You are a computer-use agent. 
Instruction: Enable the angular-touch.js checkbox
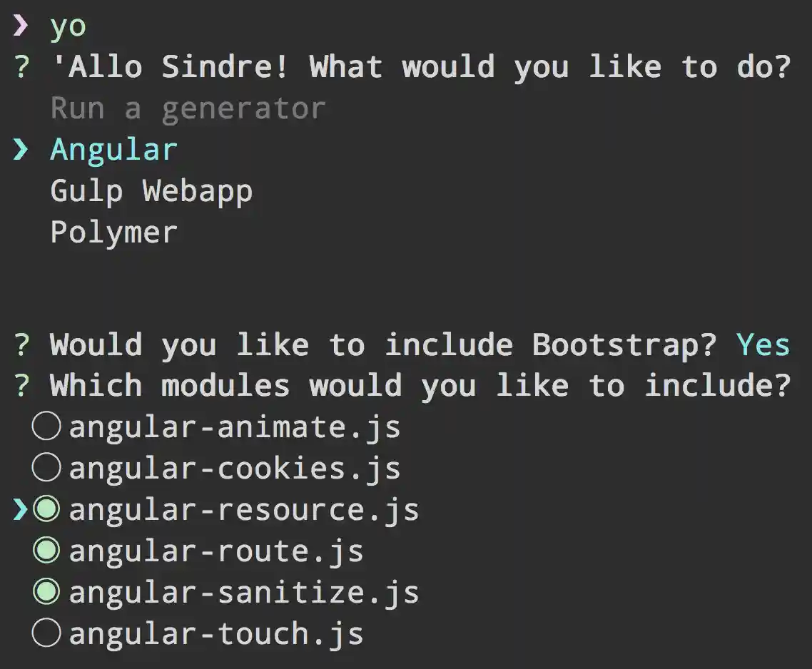47,633
